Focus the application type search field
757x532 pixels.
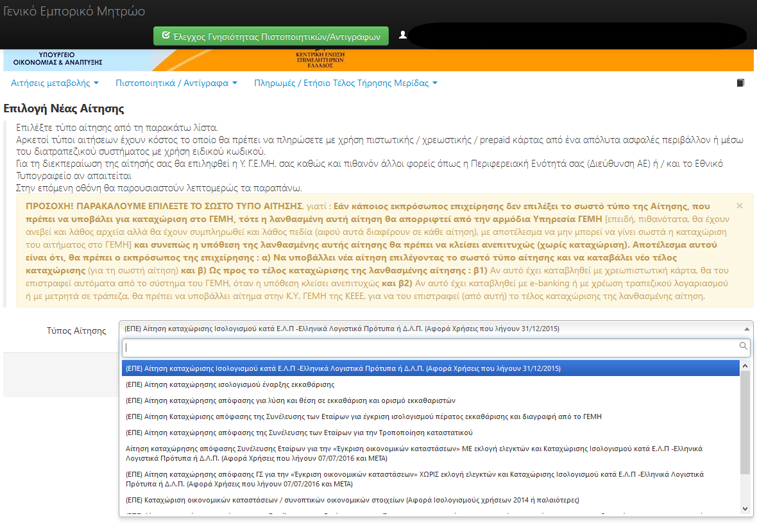430,347
